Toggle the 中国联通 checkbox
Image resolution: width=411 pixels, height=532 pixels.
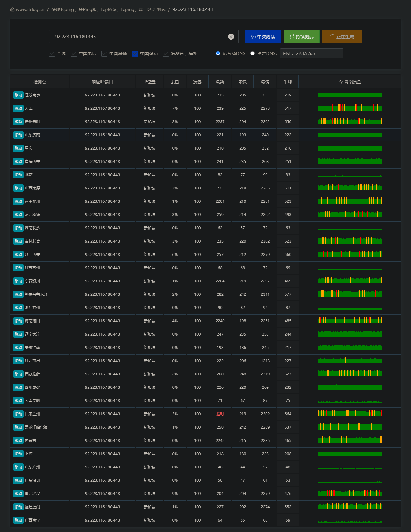105,53
